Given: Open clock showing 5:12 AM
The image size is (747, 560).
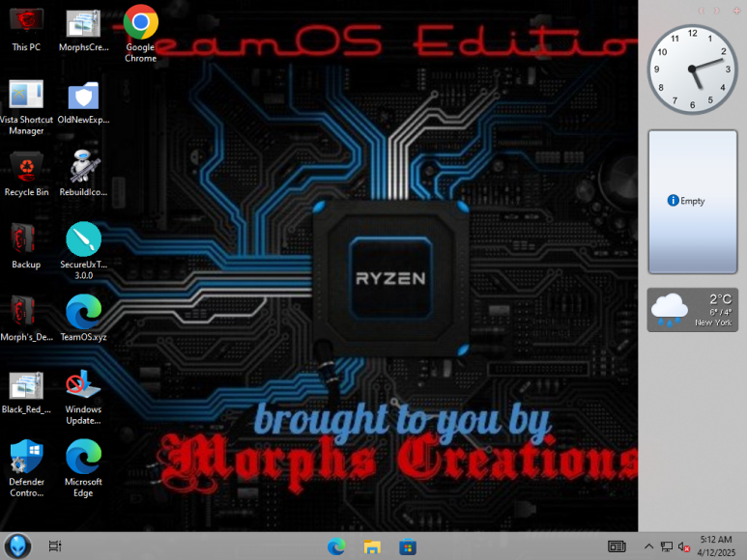Looking at the screenshot, I should 716,546.
